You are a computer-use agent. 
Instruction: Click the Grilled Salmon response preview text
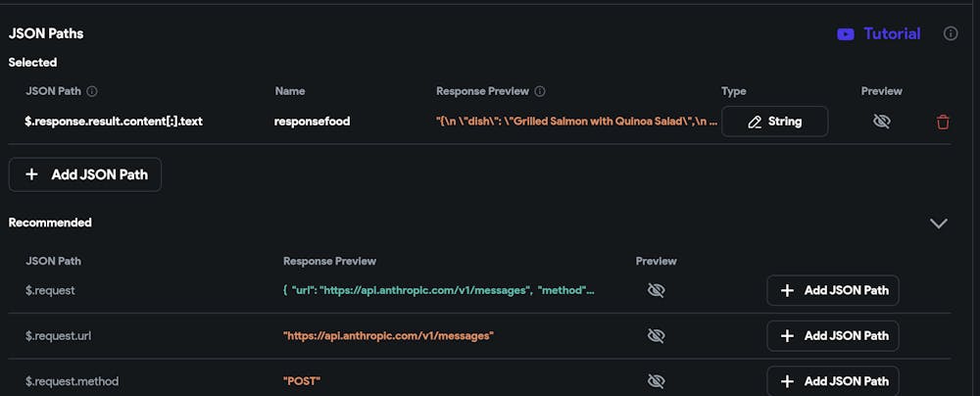point(576,122)
